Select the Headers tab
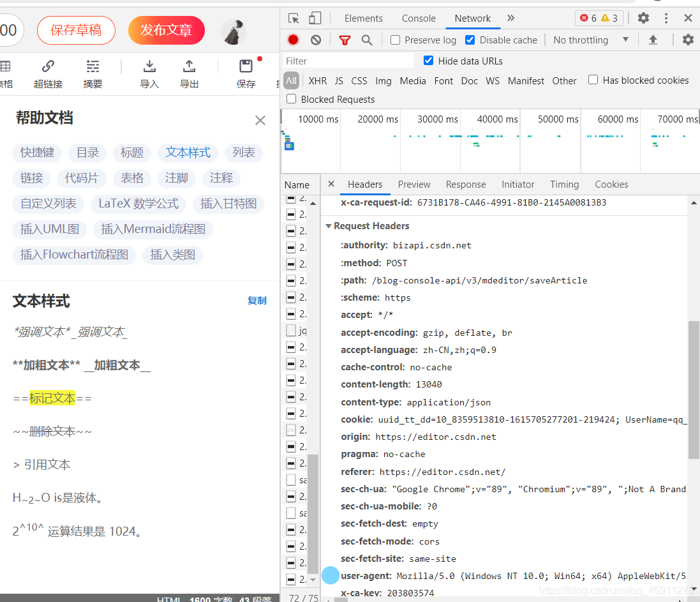This screenshot has width=700, height=602. coord(365,184)
